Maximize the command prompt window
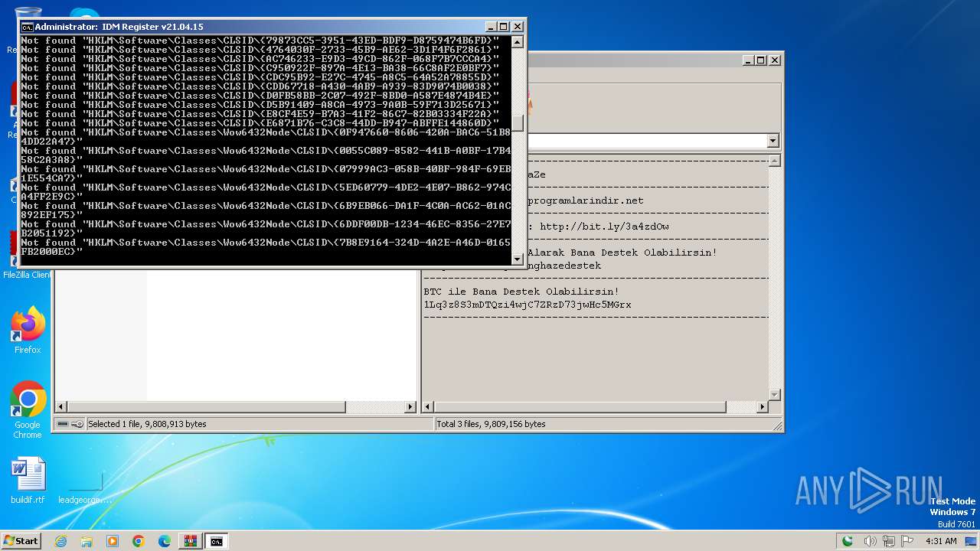Viewport: 980px width, 551px height. click(504, 27)
